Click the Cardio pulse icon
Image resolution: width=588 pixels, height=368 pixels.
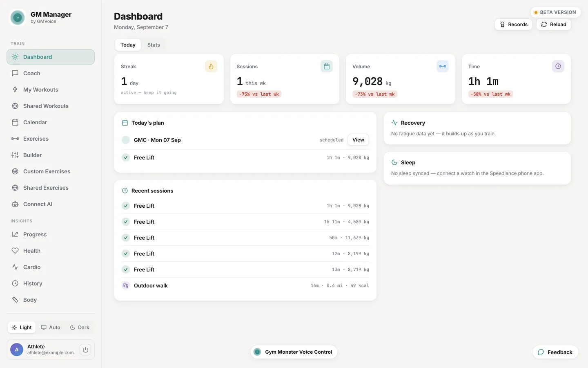pyautogui.click(x=15, y=267)
